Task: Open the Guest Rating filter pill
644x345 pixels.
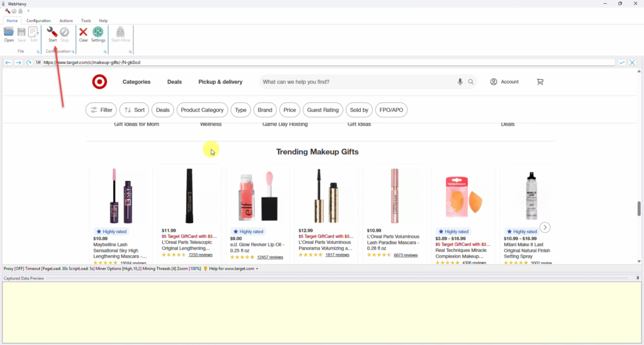Action: [323, 110]
